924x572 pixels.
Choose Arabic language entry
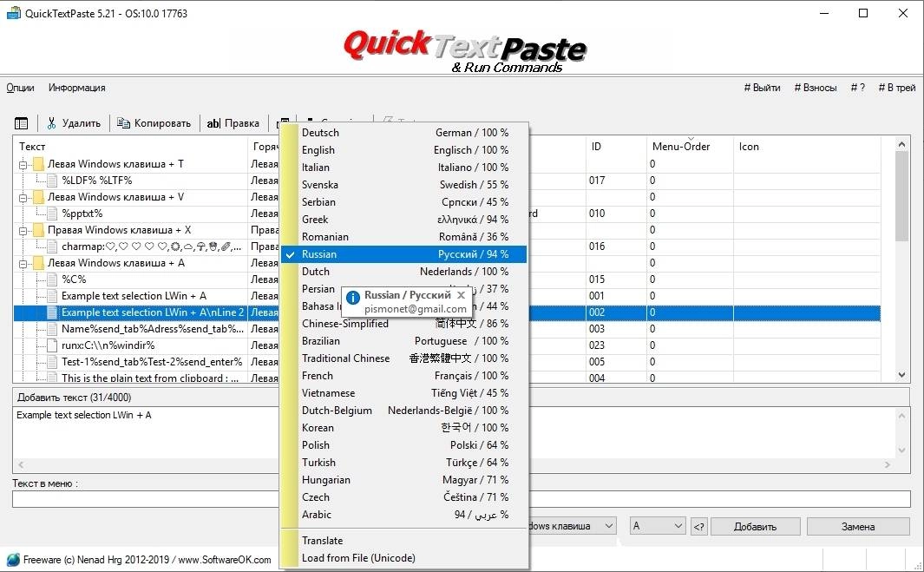click(x=405, y=515)
